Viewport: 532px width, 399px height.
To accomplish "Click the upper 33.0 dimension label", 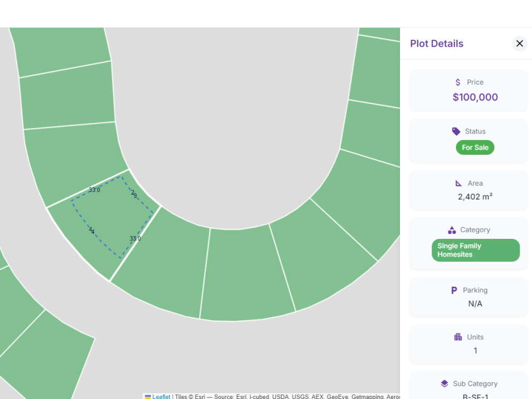I will click(94, 190).
